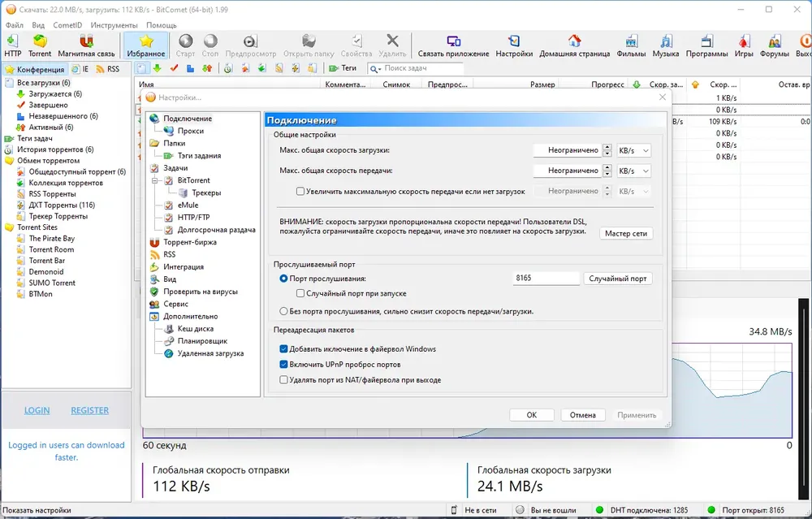
Task: Open the Torrent toolbar icon
Action: click(x=40, y=41)
